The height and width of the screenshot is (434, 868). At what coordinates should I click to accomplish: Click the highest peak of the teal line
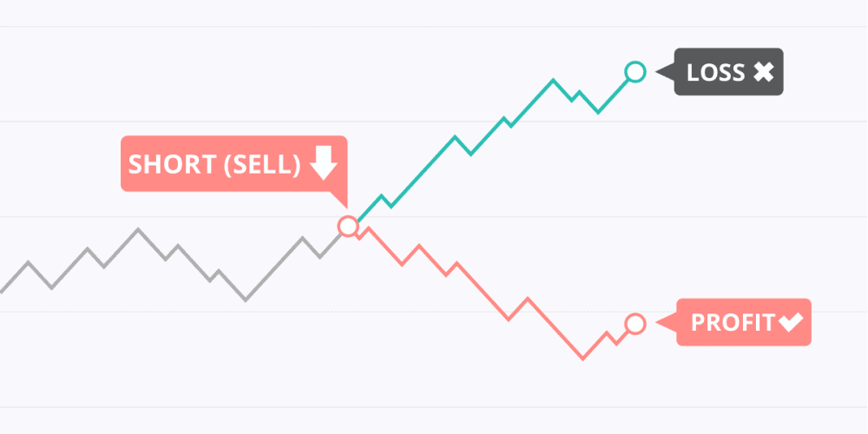point(552,80)
